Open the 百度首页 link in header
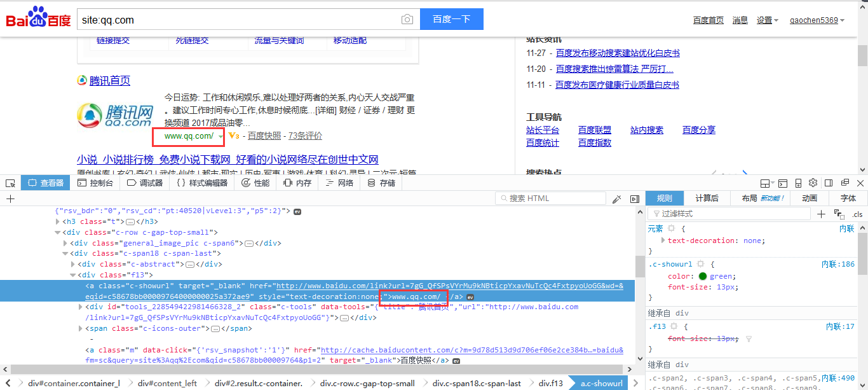 pyautogui.click(x=708, y=20)
